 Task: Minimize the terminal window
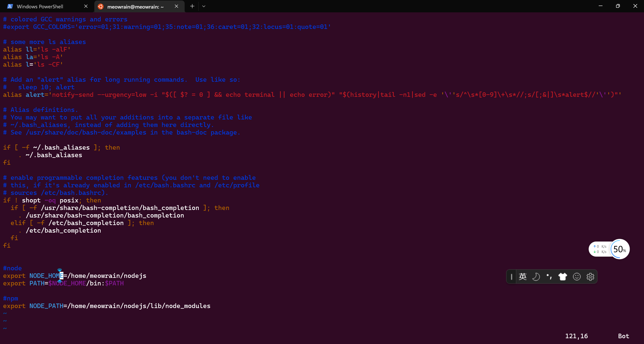[600, 6]
